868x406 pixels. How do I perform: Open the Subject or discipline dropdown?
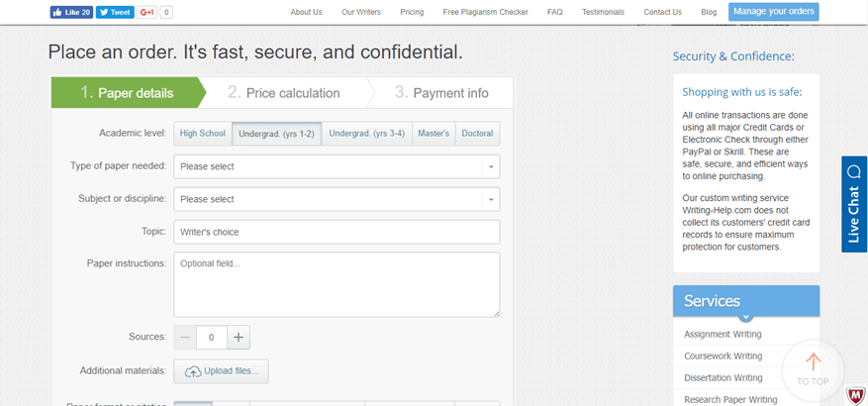337,199
